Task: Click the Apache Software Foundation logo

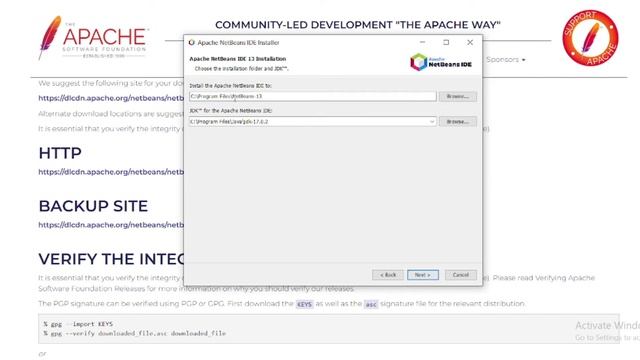Action: [x=93, y=38]
